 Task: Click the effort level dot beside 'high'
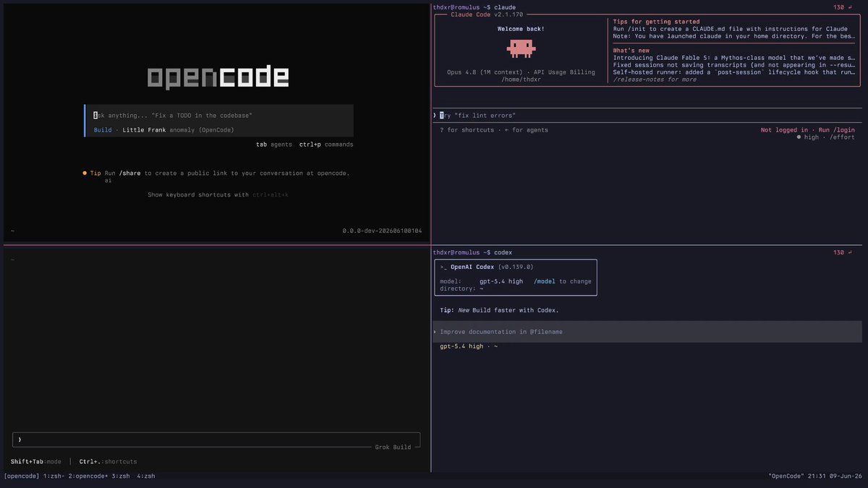coord(799,137)
